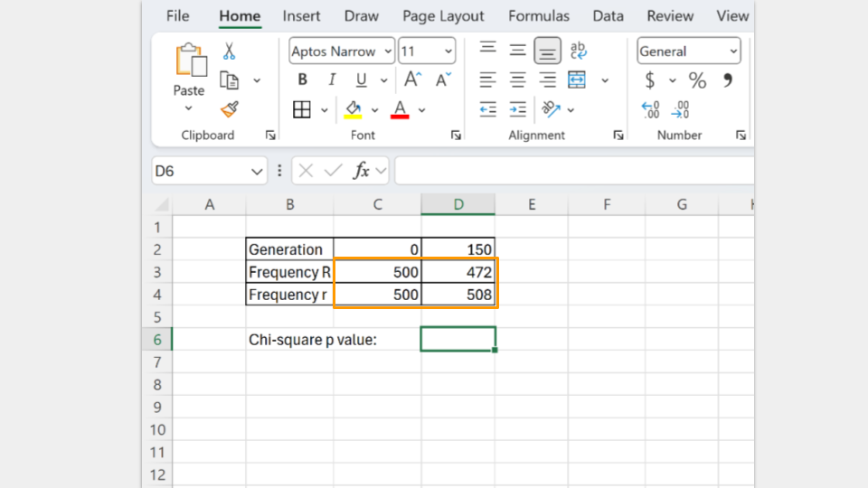This screenshot has width=868, height=488.
Task: Center cell text horizontally
Action: point(517,80)
